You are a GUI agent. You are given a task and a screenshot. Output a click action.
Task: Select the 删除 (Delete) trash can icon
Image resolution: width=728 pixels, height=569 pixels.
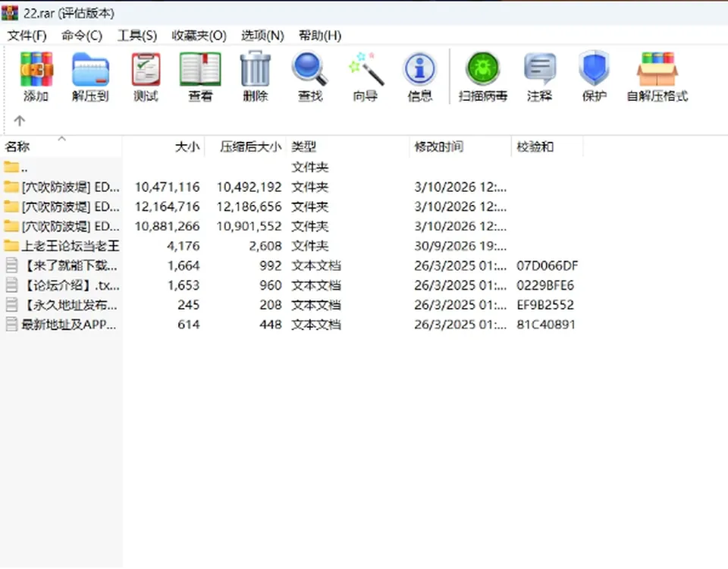coord(256,69)
